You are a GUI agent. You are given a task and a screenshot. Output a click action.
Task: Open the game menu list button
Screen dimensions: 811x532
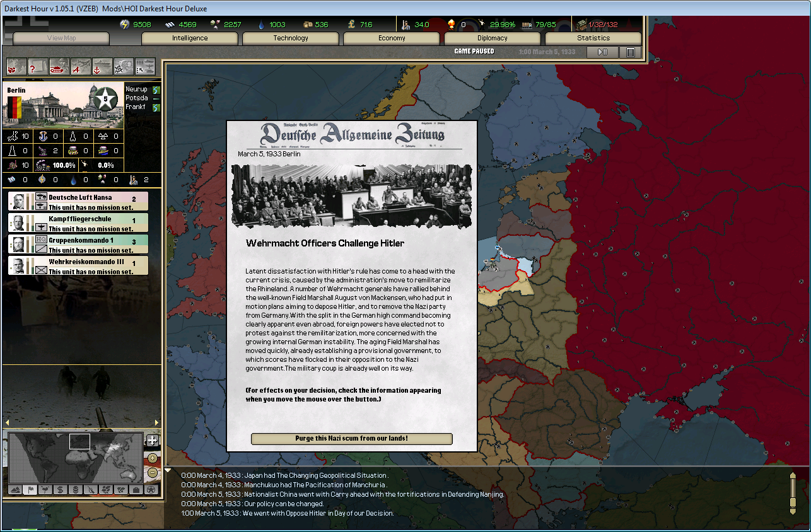630,52
